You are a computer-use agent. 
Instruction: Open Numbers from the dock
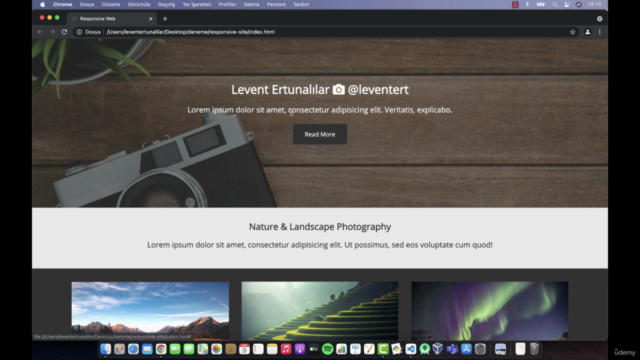pyautogui.click(x=341, y=349)
